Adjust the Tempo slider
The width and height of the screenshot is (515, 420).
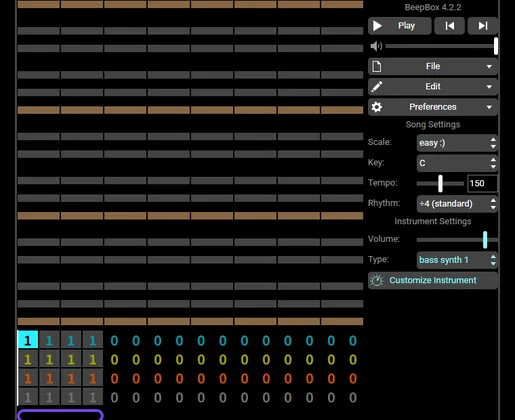tap(440, 183)
